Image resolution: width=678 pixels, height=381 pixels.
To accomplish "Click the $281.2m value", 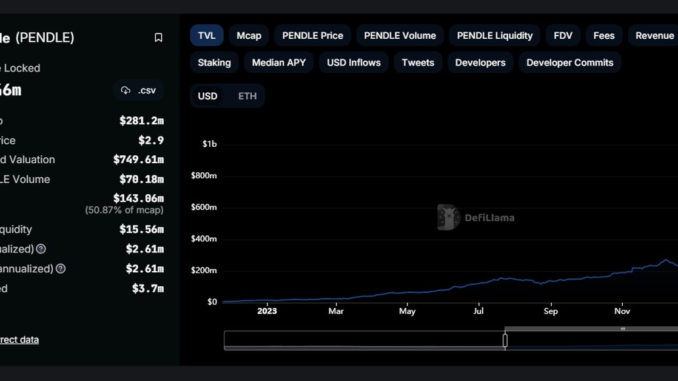I will point(141,121).
